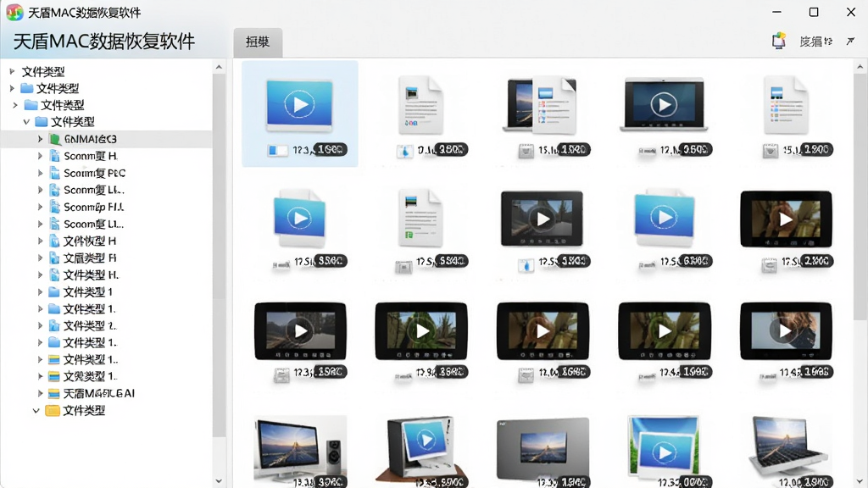The width and height of the screenshot is (868, 488).
Task: Expand the 文件类型 row without folder icon
Action: click(12, 71)
